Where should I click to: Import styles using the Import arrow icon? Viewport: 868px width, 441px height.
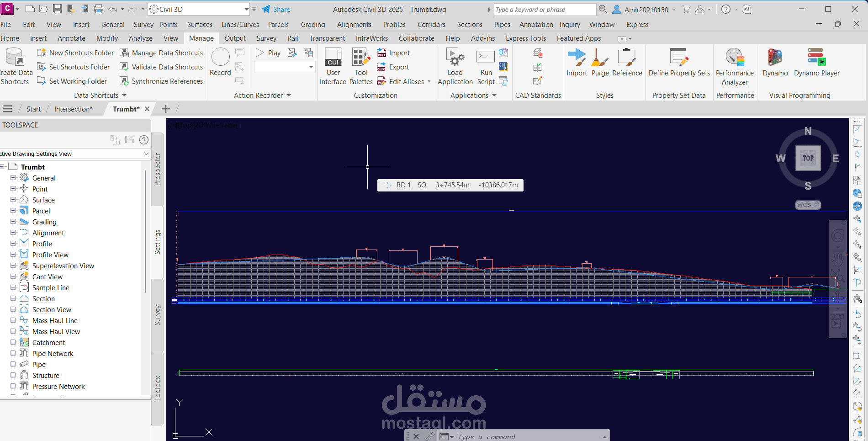(x=577, y=63)
